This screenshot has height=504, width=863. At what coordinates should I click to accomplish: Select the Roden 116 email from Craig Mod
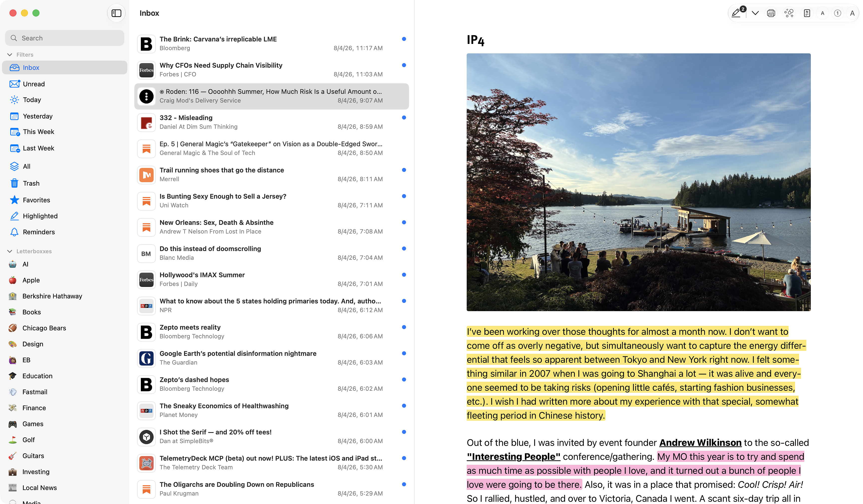click(x=272, y=96)
